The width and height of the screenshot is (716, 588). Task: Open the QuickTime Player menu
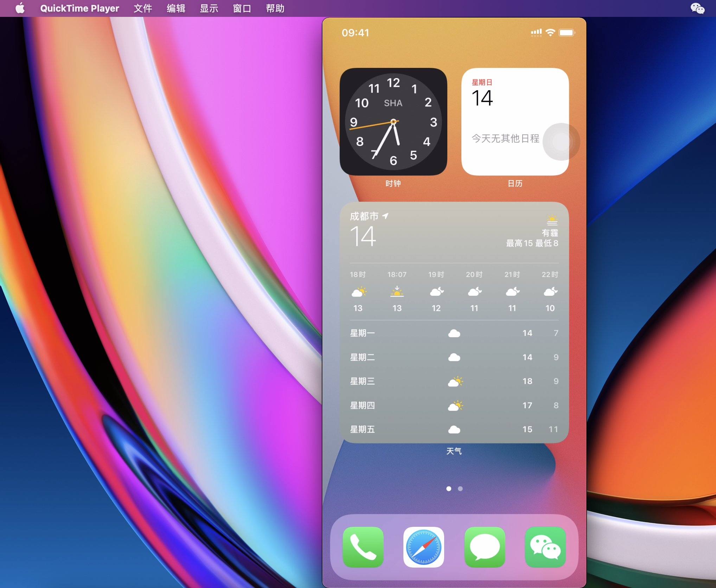pos(79,8)
